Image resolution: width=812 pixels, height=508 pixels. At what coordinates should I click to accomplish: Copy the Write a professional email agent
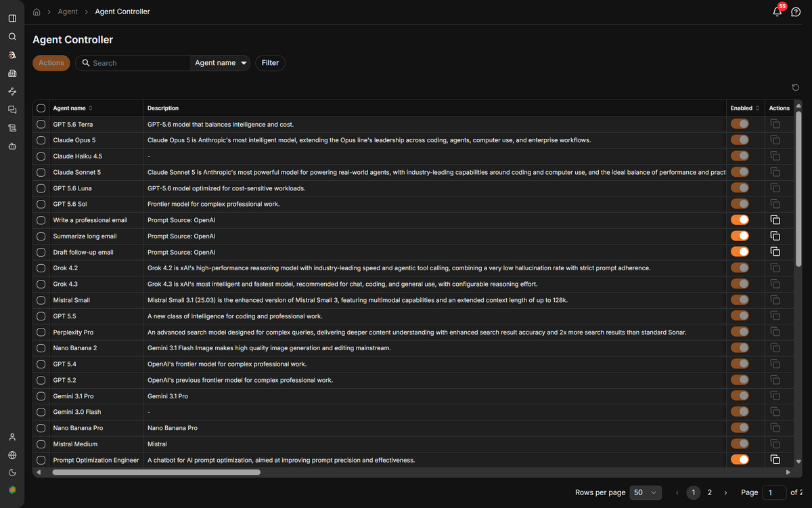[775, 220]
